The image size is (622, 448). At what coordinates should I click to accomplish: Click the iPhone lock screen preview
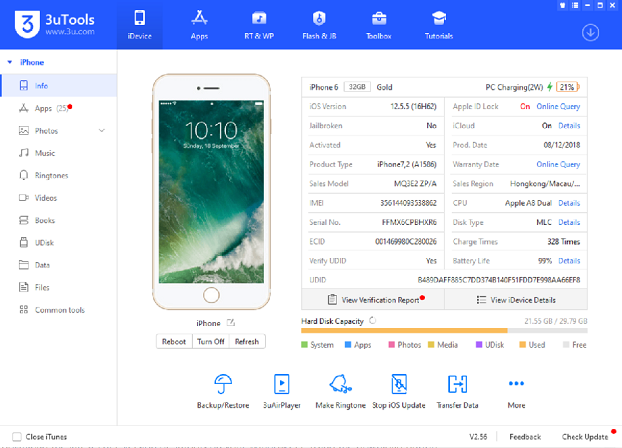[x=211, y=192]
